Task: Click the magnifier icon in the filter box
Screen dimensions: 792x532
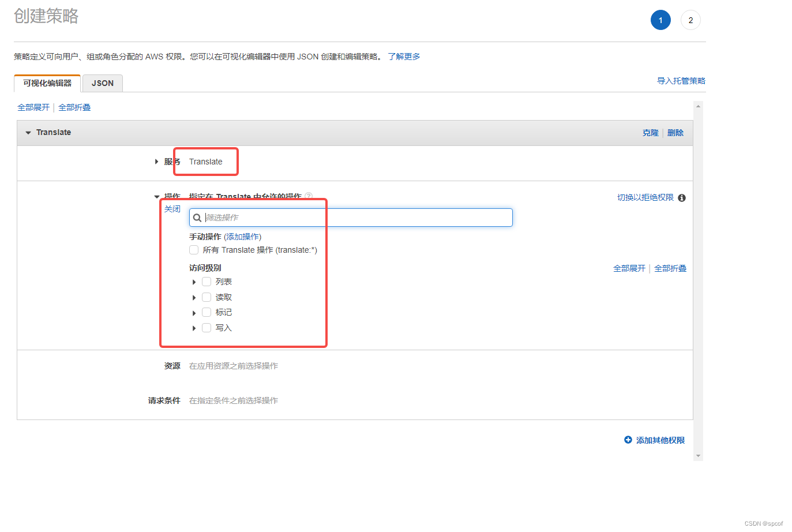Action: pos(197,218)
